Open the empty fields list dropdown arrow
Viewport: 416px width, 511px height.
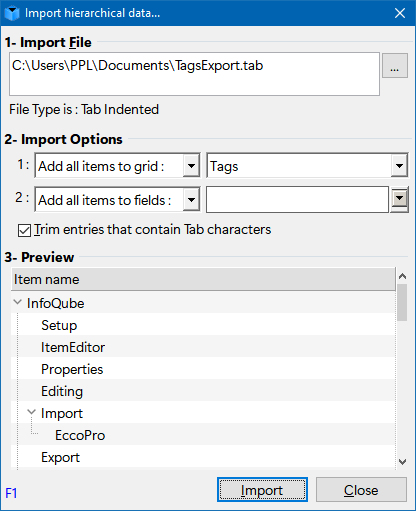point(399,199)
